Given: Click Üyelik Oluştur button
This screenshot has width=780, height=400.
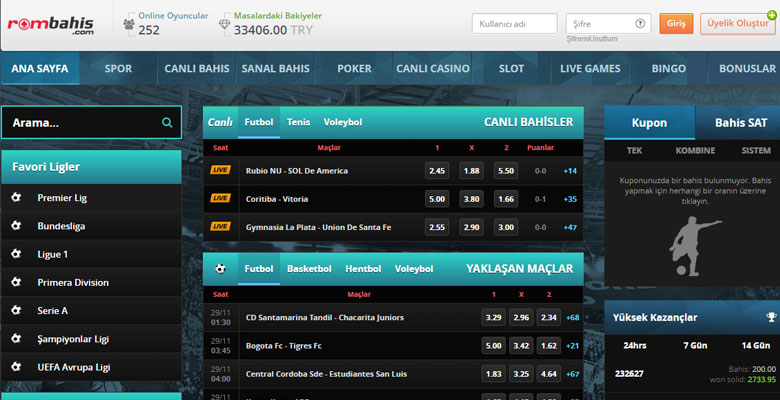Looking at the screenshot, I should click(x=738, y=23).
